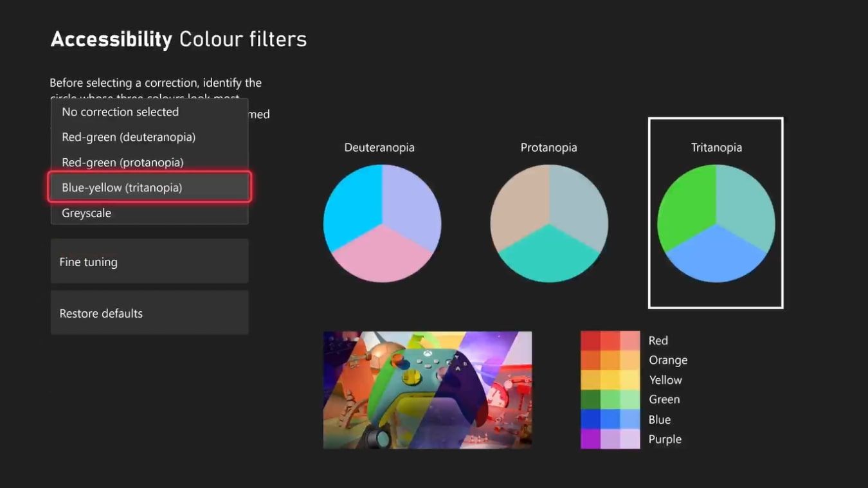Screen dimensions: 868x488
Task: Pick the Greyscale filter option
Action: point(149,213)
